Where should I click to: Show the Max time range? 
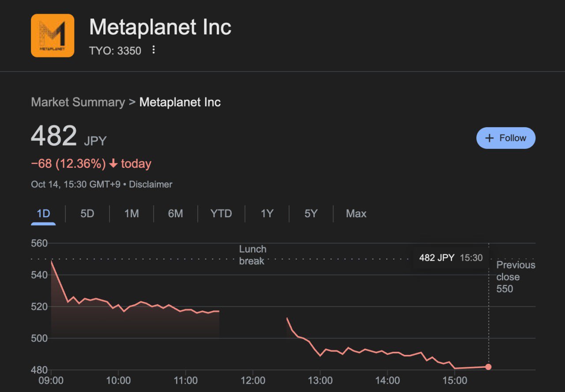point(356,214)
